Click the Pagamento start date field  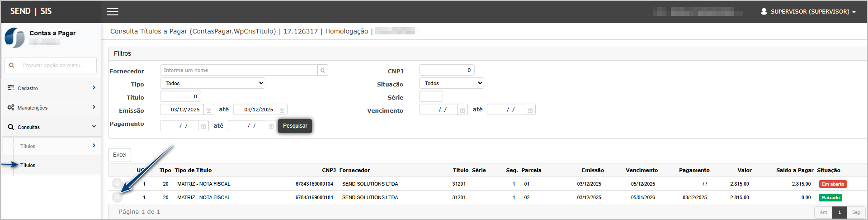(x=179, y=126)
